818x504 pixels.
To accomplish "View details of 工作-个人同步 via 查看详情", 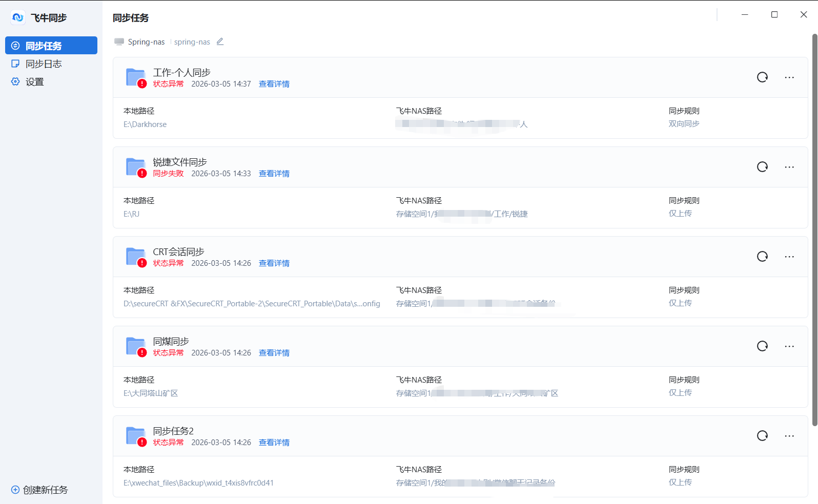I will [x=274, y=84].
